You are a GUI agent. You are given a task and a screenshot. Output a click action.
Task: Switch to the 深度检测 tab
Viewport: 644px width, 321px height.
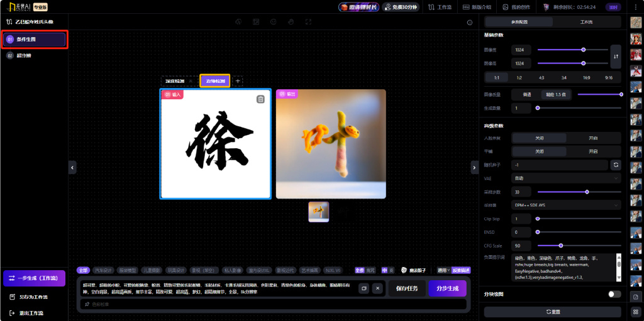175,81
